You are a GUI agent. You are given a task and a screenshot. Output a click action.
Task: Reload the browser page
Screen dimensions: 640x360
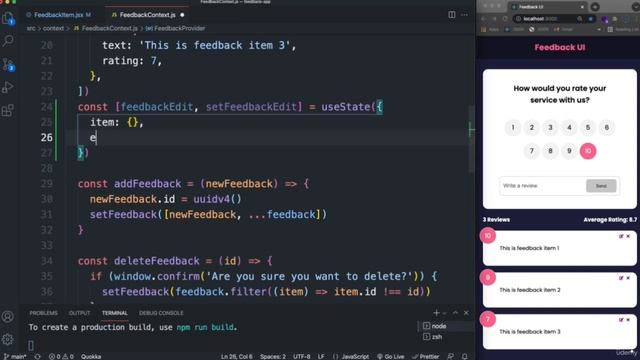coord(505,19)
